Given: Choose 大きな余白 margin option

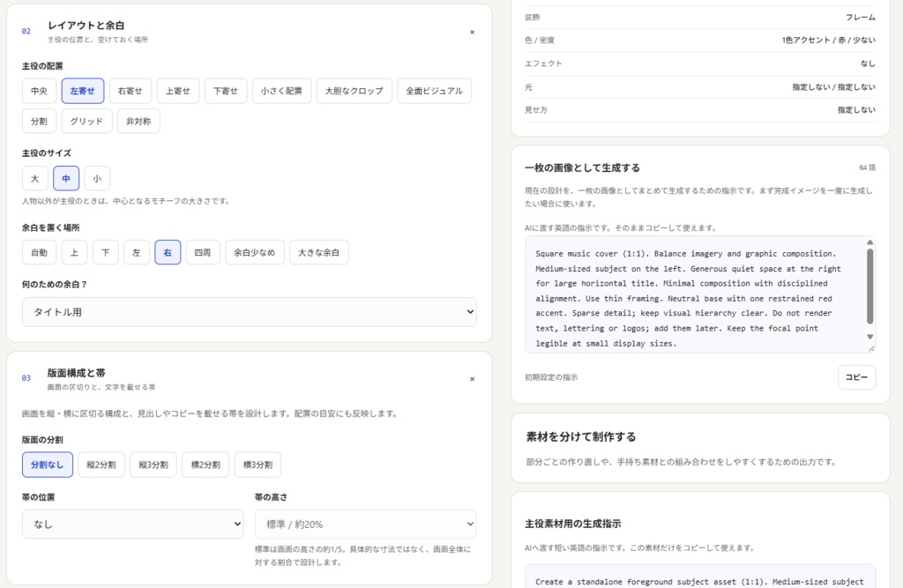Looking at the screenshot, I should click(x=319, y=253).
